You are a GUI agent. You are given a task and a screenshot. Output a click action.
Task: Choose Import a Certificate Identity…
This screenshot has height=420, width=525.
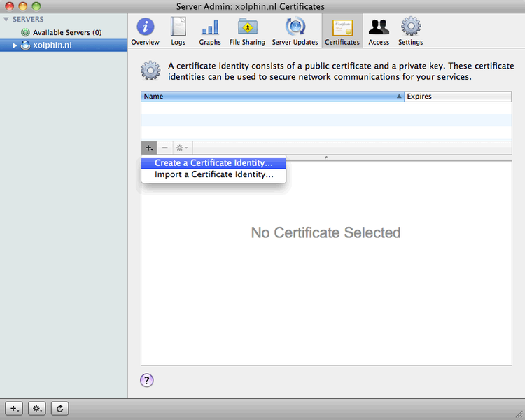(x=213, y=174)
